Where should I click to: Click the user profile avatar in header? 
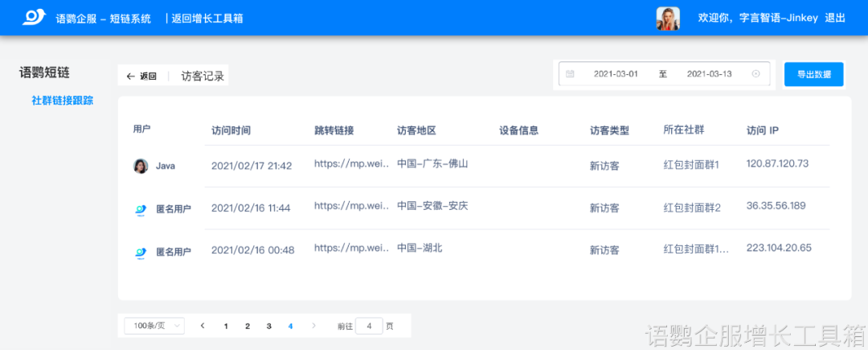click(668, 18)
